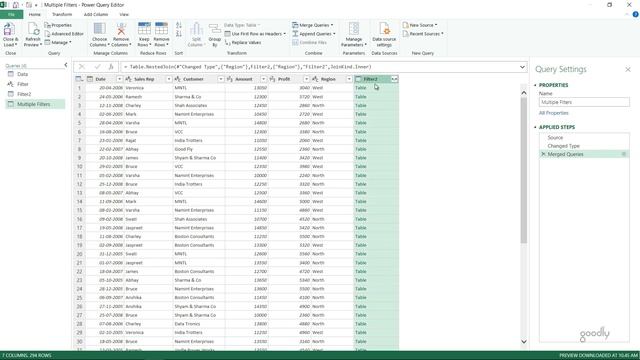Expand the Filter2 column with the expand icon
The image size is (640, 360).
pos(394,79)
